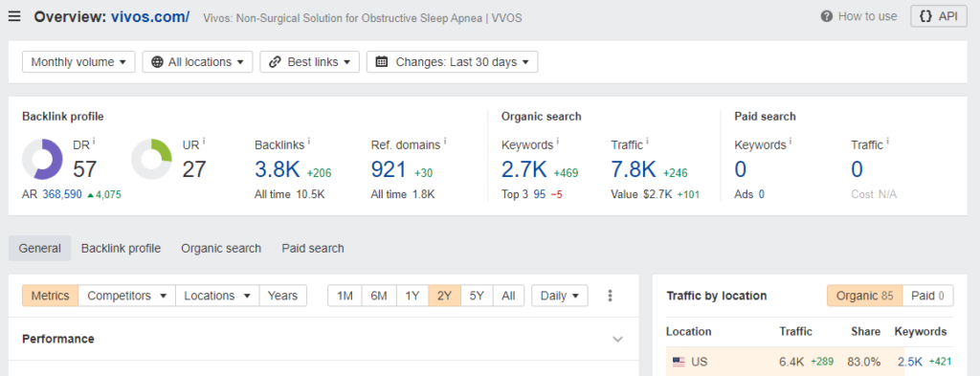This screenshot has width=980, height=376.
Task: Click the 3.8K backlinks count
Action: [x=278, y=169]
